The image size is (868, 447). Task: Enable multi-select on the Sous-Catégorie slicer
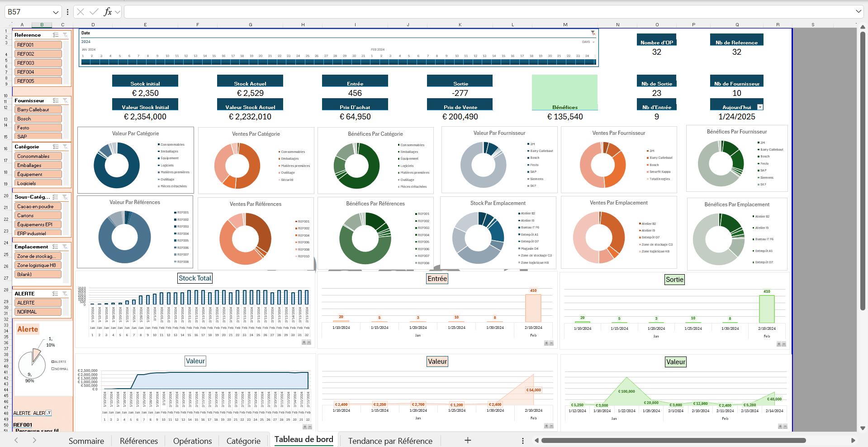pyautogui.click(x=56, y=197)
